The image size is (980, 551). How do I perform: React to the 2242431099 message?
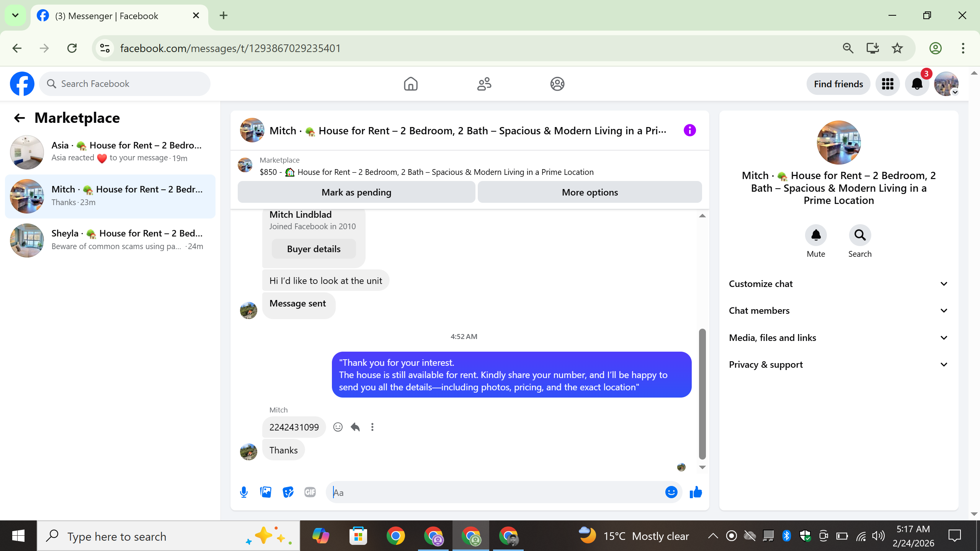[338, 427]
